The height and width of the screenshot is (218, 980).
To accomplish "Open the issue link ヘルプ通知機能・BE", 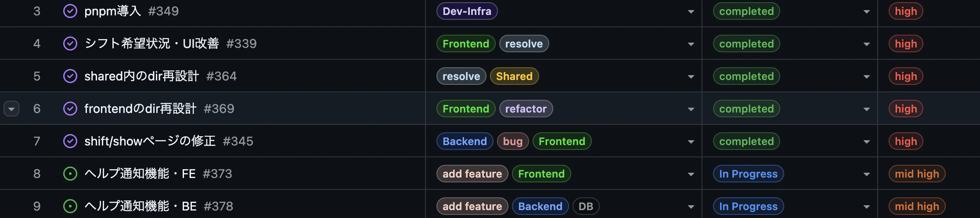I will click(x=141, y=206).
